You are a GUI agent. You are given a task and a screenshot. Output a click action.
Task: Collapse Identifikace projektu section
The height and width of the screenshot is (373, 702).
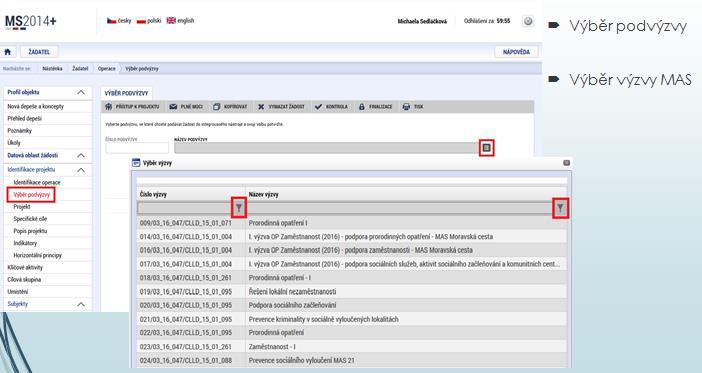pos(81,170)
